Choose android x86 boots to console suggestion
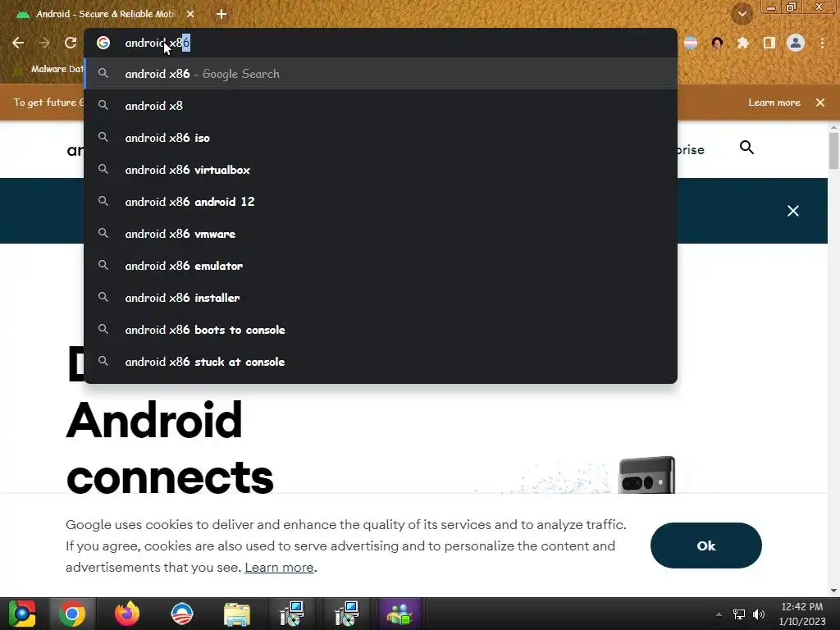This screenshot has width=840, height=630. tap(381, 330)
